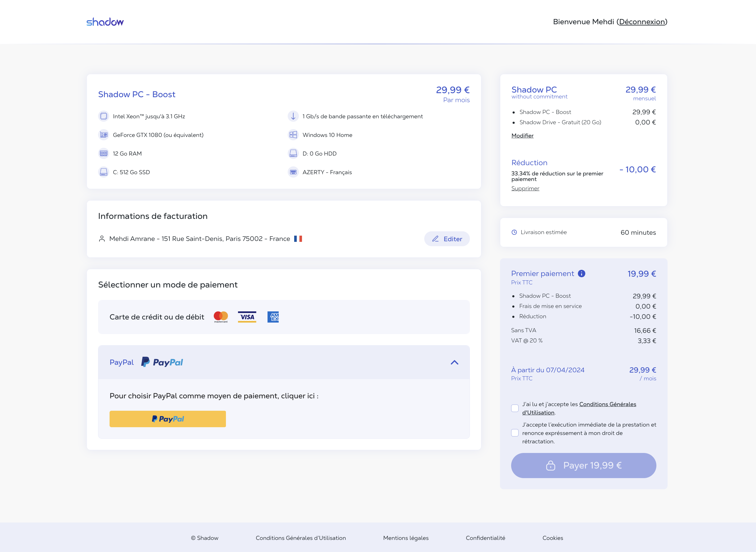Click the Visa card logo
Screen dimensions: 756x552
(x=247, y=317)
